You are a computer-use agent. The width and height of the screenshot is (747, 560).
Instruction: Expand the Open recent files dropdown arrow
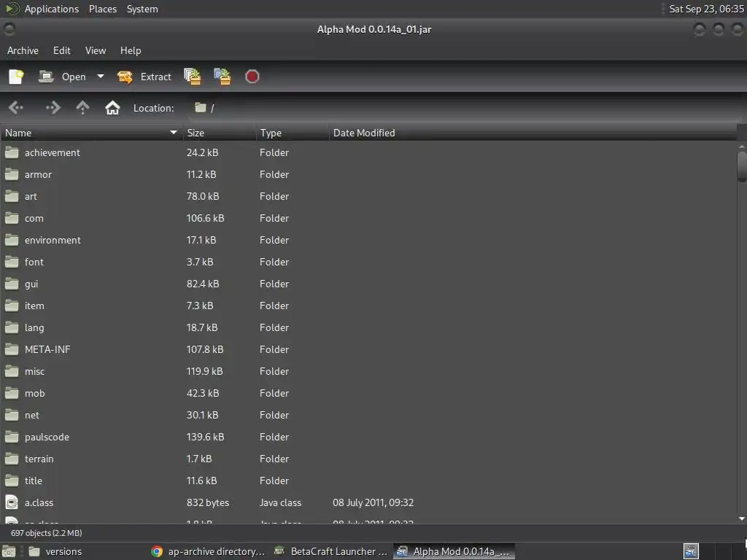point(100,77)
